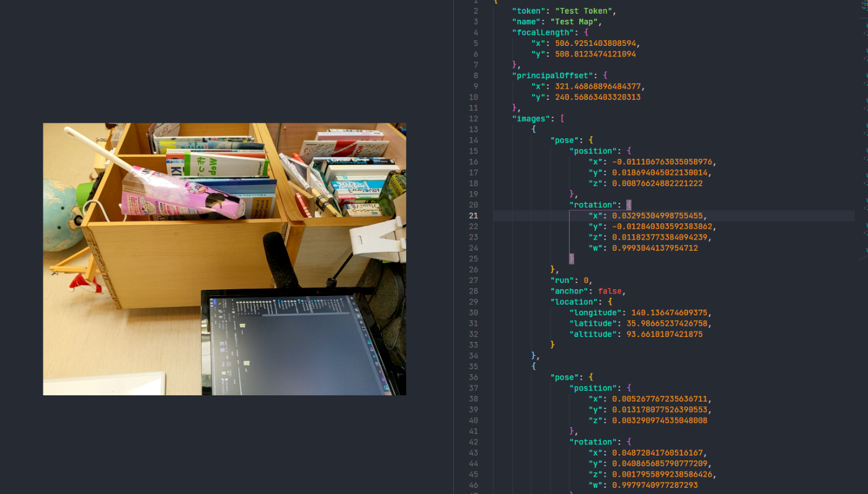
Task: Click line number 4 in the gutter
Action: click(x=476, y=32)
